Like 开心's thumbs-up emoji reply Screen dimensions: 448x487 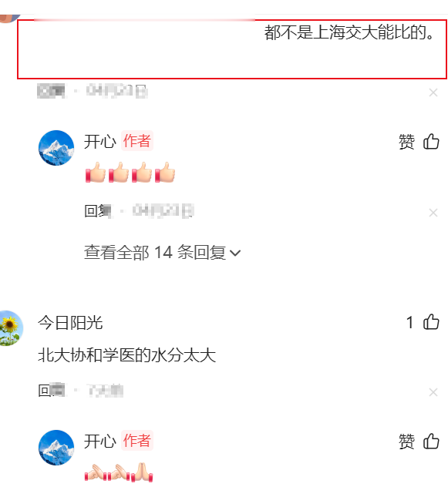pyautogui.click(x=431, y=142)
